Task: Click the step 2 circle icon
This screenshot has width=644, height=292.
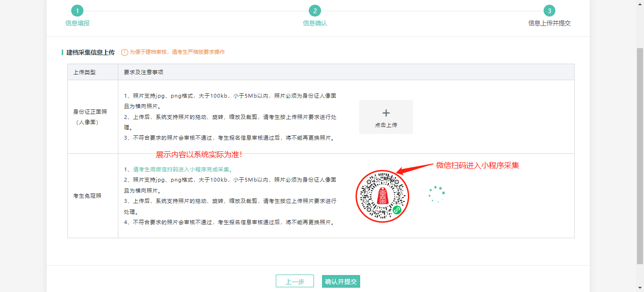Action: pyautogui.click(x=314, y=11)
